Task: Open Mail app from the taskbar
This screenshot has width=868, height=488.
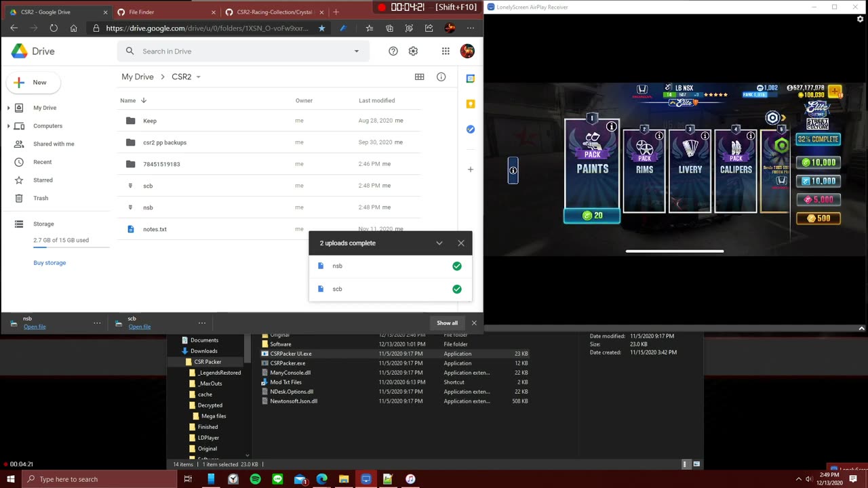Action: click(300, 479)
